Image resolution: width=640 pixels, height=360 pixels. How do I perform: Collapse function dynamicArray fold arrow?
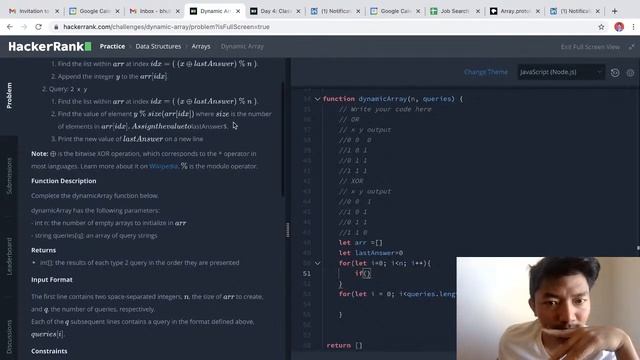317,99
